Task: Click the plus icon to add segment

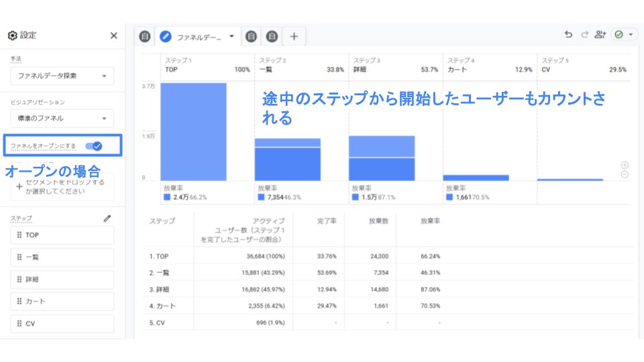Action: click(19, 186)
